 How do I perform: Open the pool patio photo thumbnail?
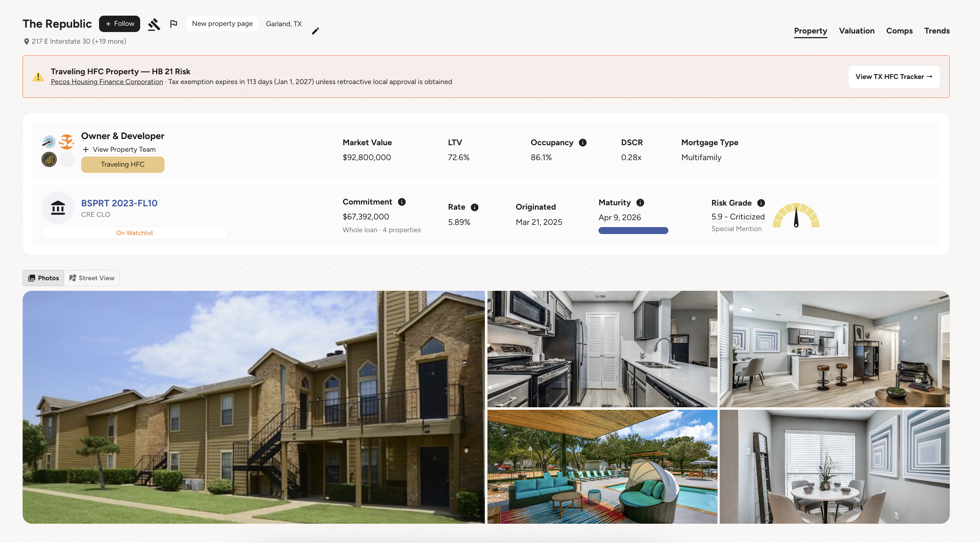click(x=602, y=467)
